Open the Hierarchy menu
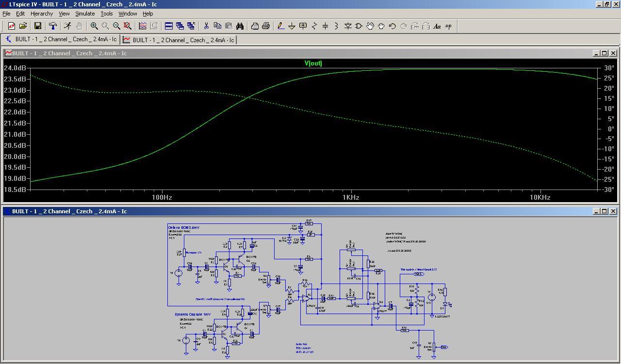Screen dimensions: 621x364 (42, 14)
